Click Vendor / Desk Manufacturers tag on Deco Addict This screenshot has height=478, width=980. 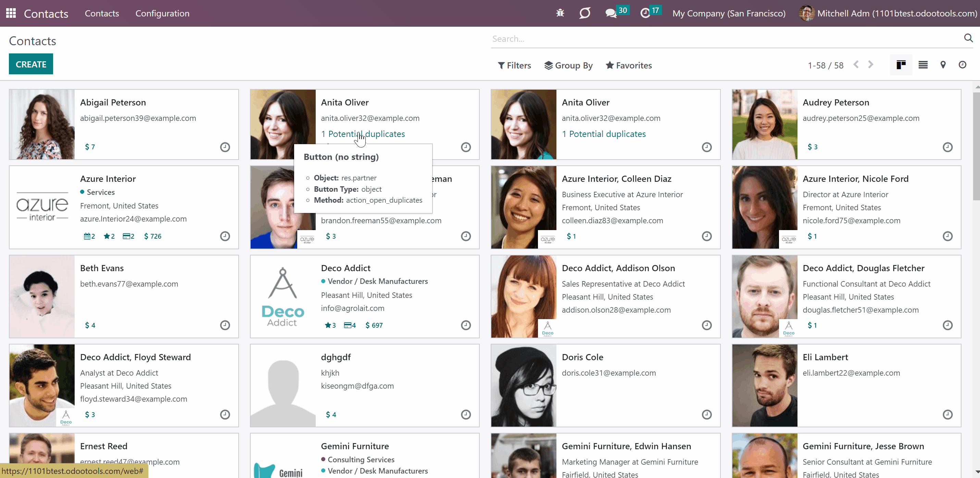[x=374, y=281]
